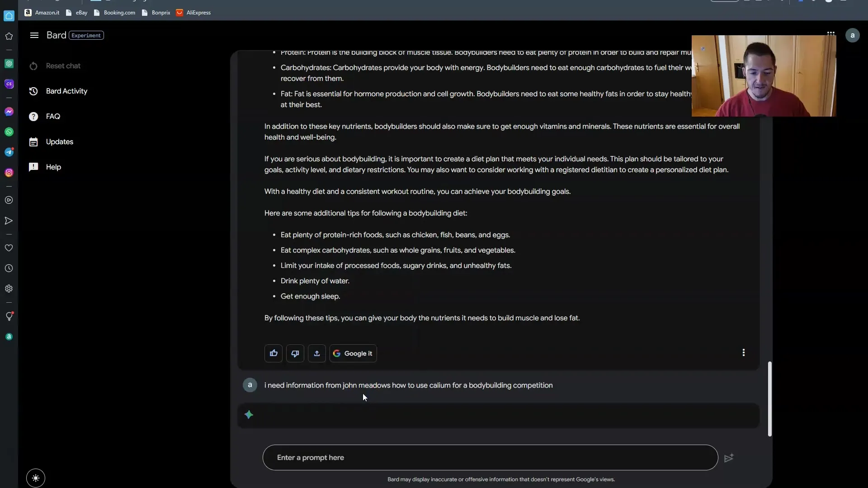
Task: Click the Updates menu item
Action: 59,141
